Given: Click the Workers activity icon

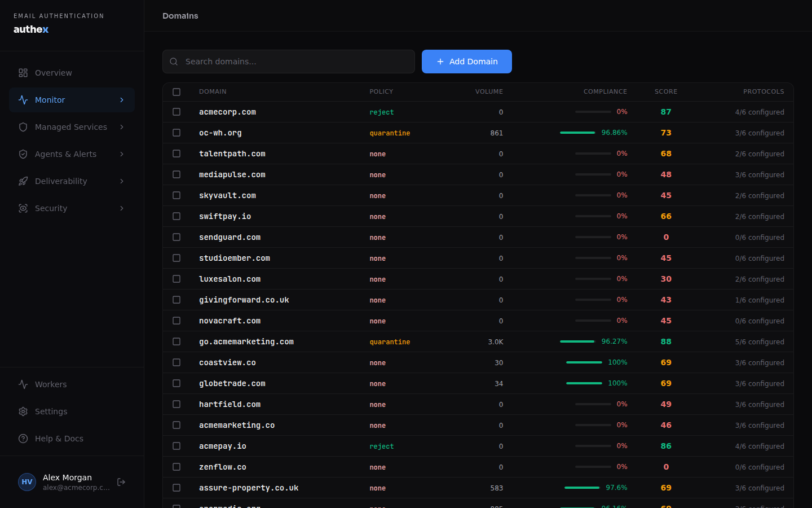Looking at the screenshot, I should click(x=23, y=384).
